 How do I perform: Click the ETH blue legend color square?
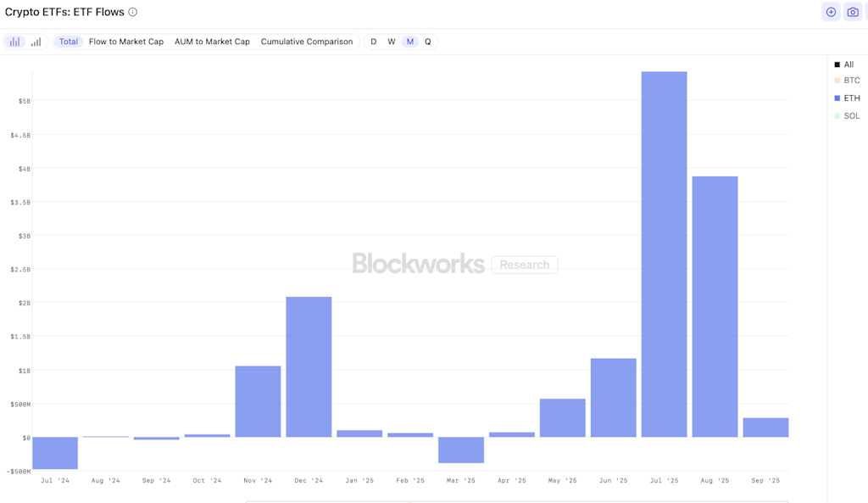coord(837,98)
